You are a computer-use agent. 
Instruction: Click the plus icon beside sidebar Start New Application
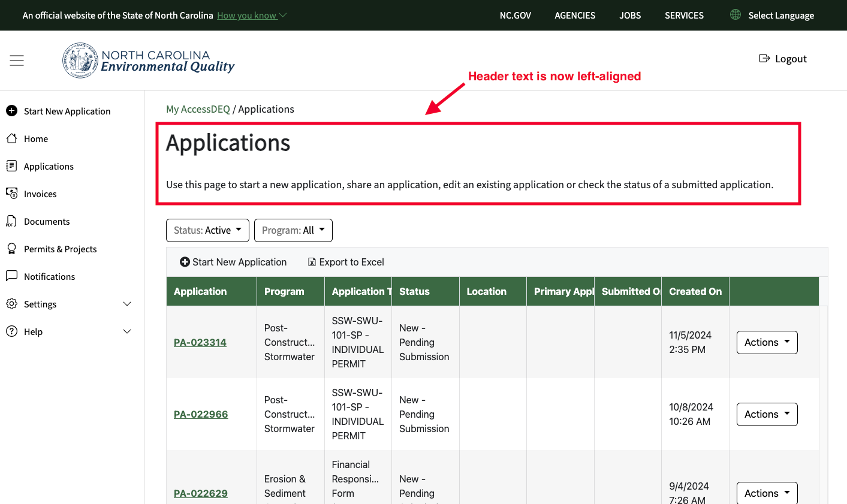pyautogui.click(x=11, y=110)
